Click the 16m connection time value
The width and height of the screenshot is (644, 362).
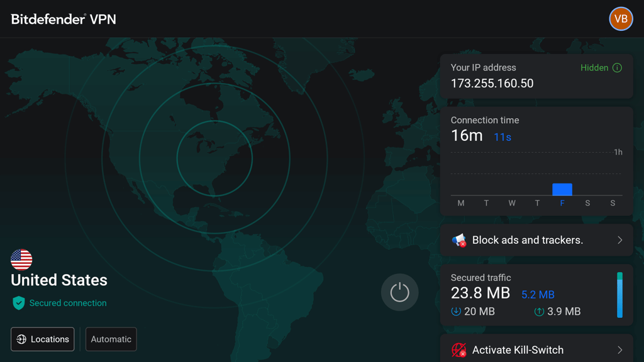pos(467,136)
